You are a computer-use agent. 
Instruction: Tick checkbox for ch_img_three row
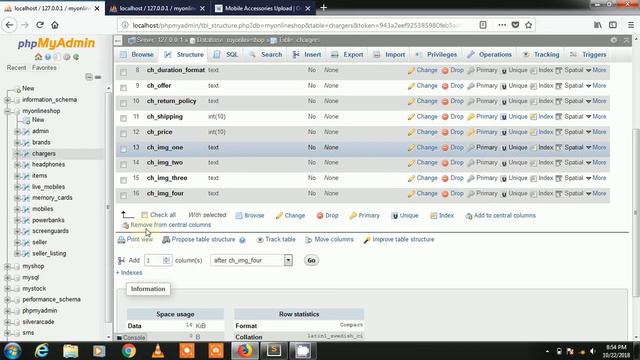(123, 180)
